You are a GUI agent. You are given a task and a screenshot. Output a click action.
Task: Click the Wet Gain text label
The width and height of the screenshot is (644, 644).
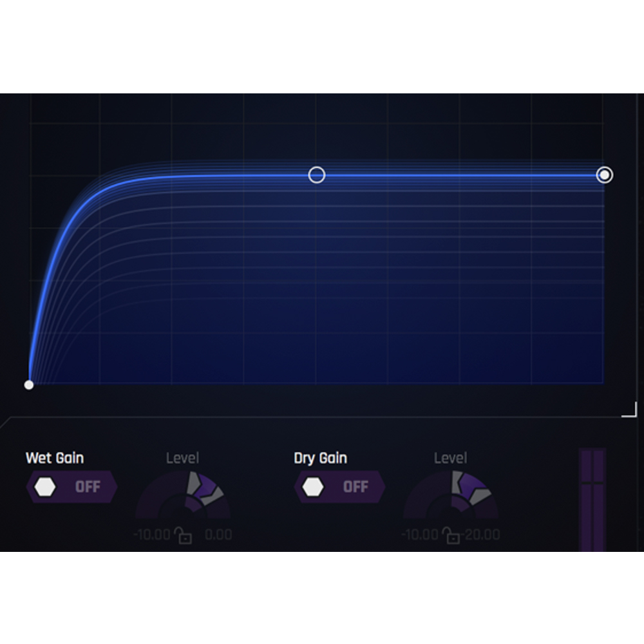coord(54,458)
